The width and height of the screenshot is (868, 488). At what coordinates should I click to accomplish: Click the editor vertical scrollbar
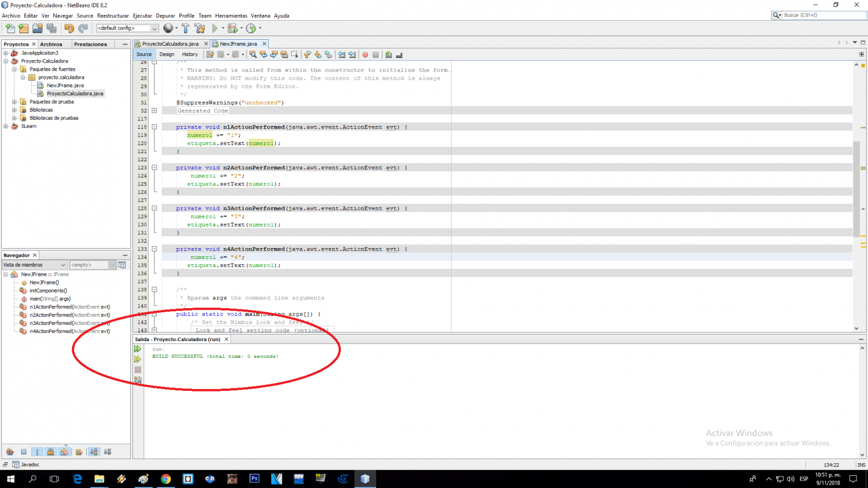[x=856, y=188]
